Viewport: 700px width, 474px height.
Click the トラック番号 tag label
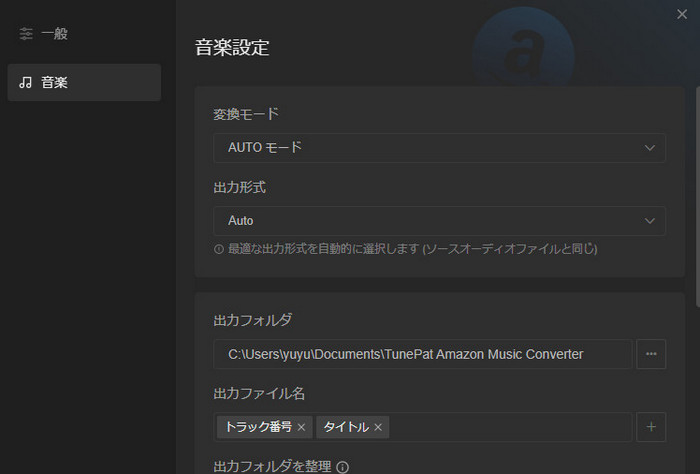258,427
